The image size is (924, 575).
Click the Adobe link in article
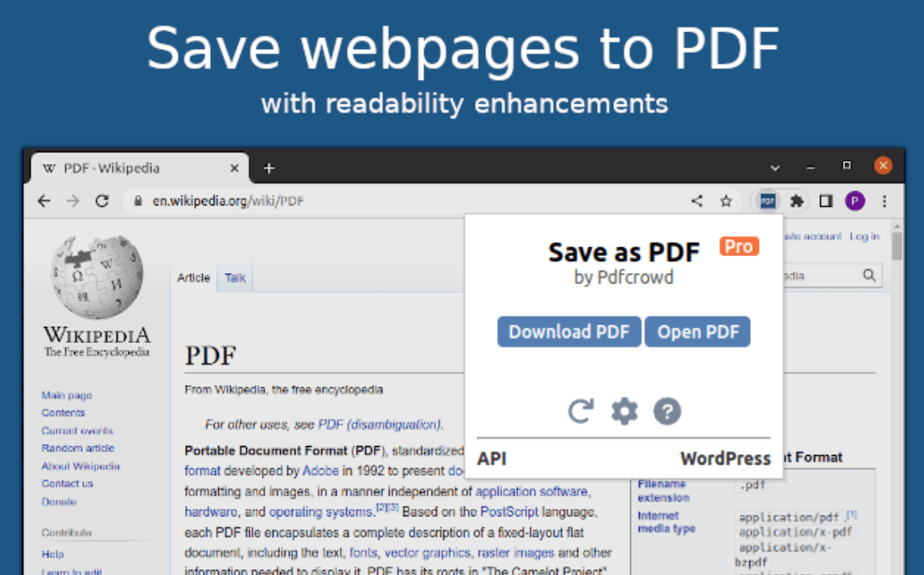pos(320,470)
